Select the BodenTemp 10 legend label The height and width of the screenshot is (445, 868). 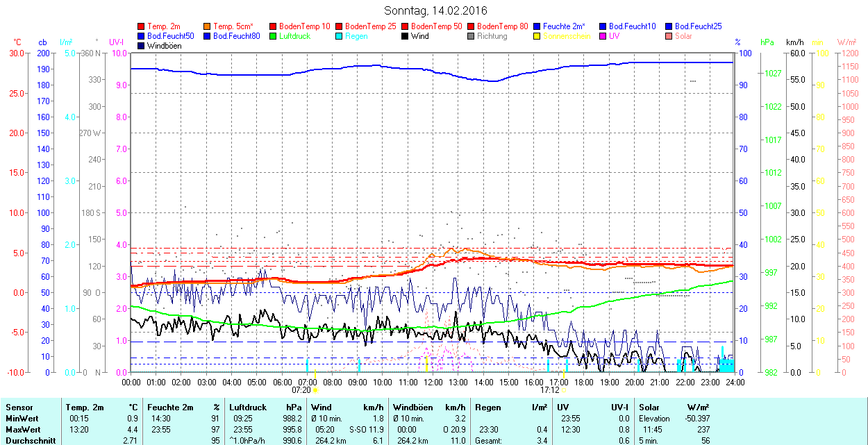304,26
